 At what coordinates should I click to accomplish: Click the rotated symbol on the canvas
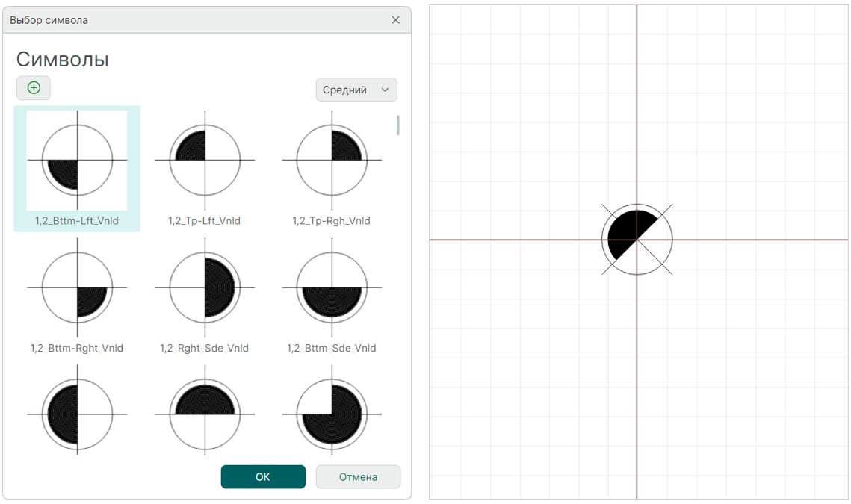point(637,239)
